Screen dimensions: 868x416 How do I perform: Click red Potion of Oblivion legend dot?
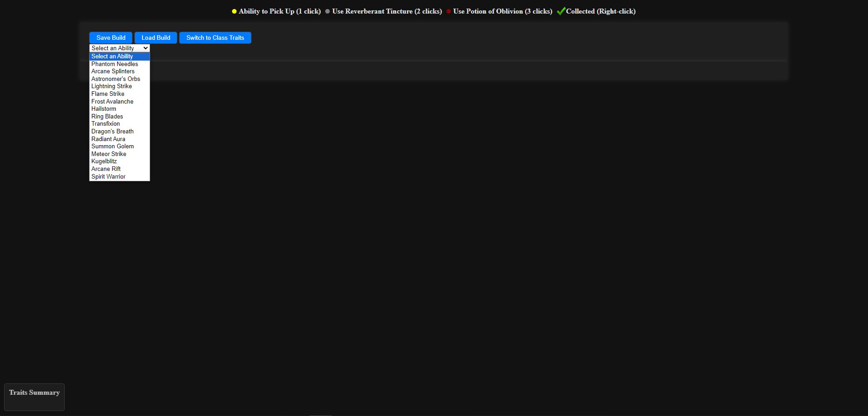click(x=449, y=12)
